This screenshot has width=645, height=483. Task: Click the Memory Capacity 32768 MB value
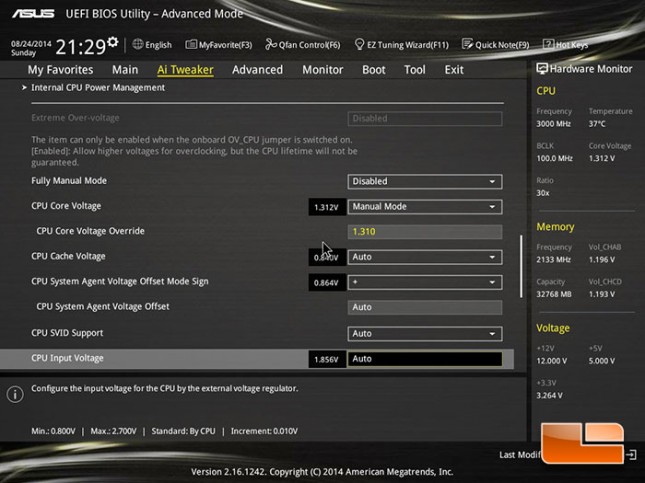554,294
